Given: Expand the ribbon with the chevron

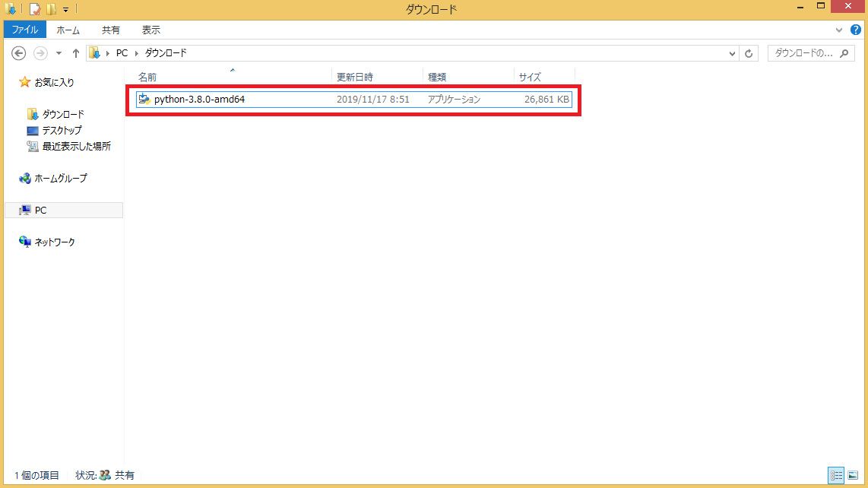Looking at the screenshot, I should [838, 30].
